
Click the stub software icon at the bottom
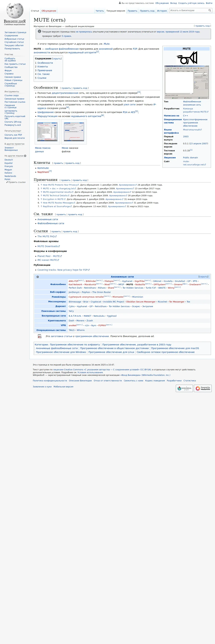coord(40,336)
